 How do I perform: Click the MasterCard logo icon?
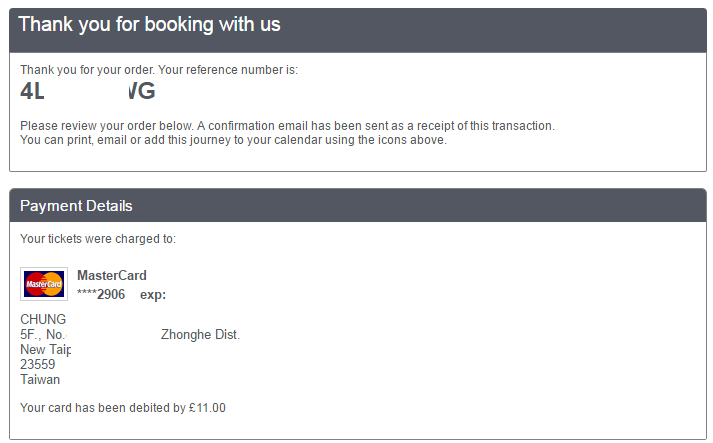44,284
